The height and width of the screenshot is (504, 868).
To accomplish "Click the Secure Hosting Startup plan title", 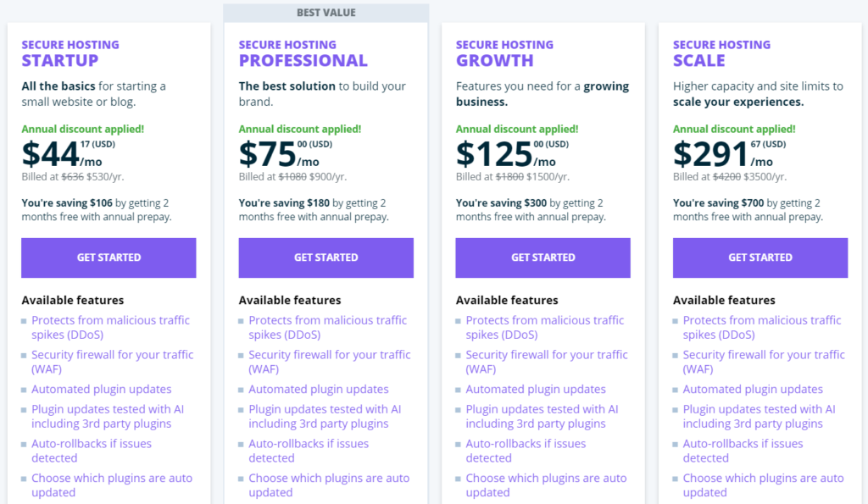I will point(70,53).
